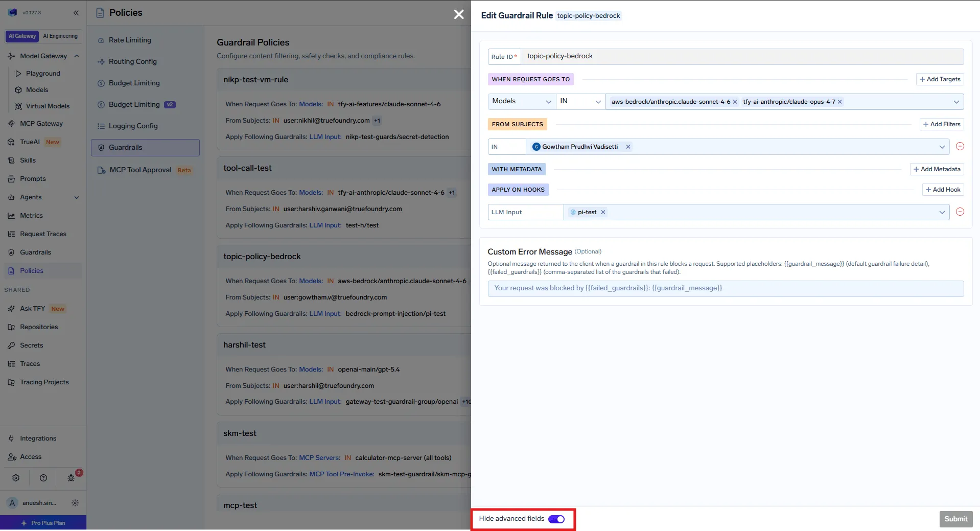980x531 pixels.
Task: Click the Access users icon
Action: [x=11, y=457]
